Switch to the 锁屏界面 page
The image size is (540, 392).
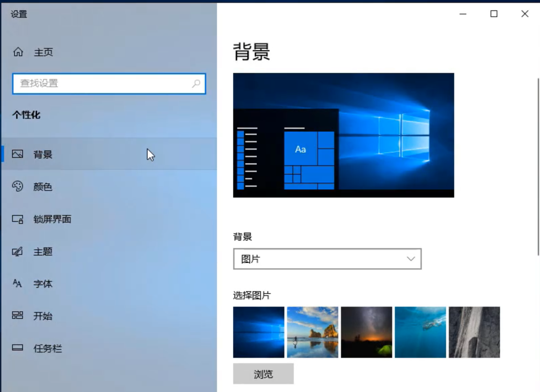point(52,219)
